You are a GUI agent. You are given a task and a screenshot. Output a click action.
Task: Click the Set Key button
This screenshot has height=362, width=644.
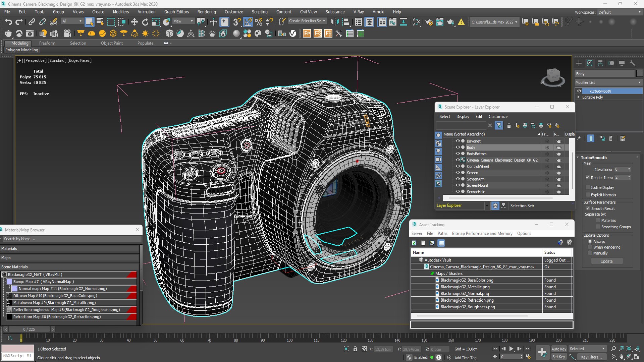point(558,357)
